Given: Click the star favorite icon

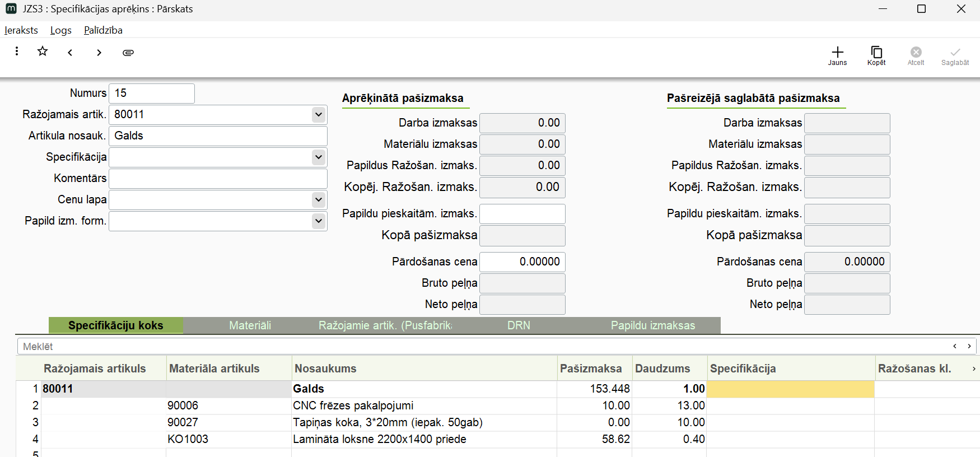Looking at the screenshot, I should pos(43,52).
